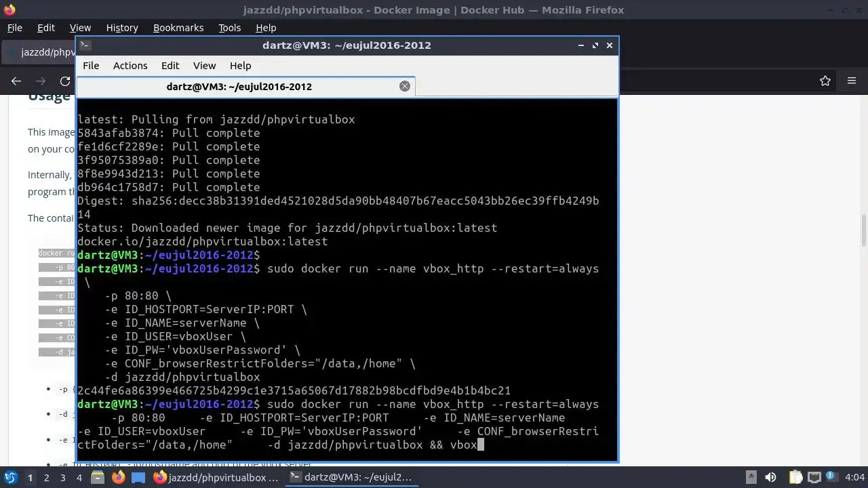Screen dimensions: 868x488
Task: Click the network status tray icon
Action: click(814, 477)
